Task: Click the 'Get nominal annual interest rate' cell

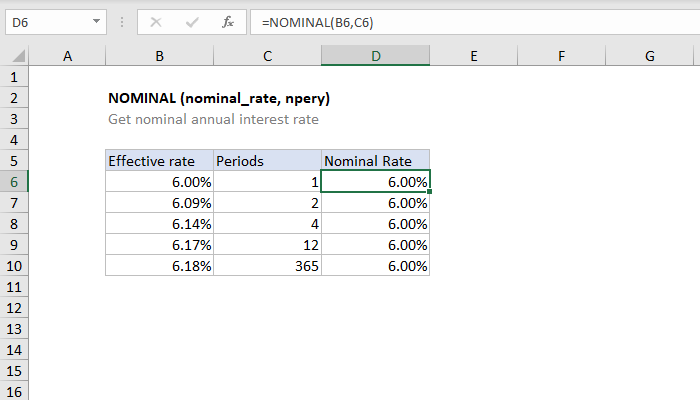Action: (213, 119)
